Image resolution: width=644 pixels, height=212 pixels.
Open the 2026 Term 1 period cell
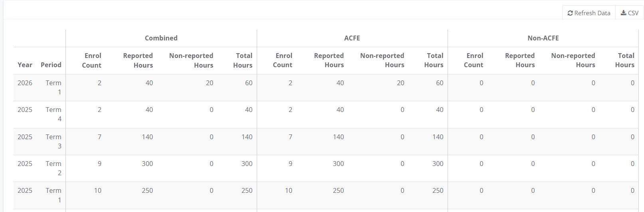tap(54, 87)
